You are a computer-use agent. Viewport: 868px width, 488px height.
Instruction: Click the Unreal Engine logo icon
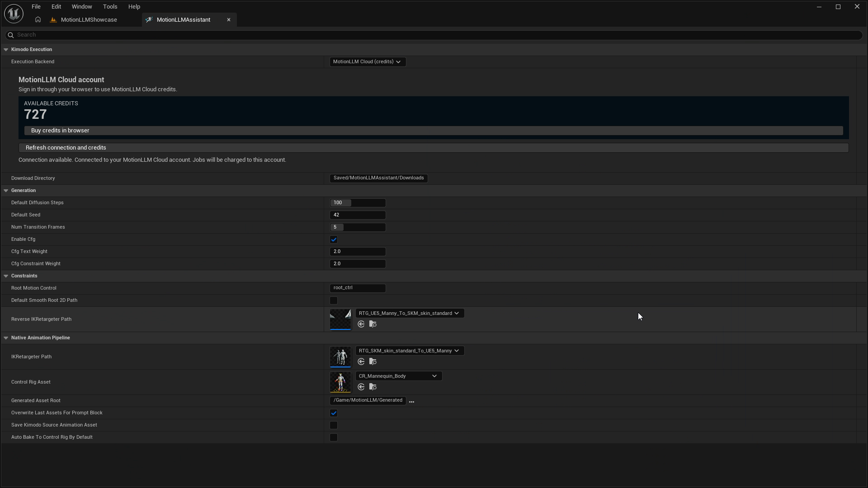pos(14,14)
